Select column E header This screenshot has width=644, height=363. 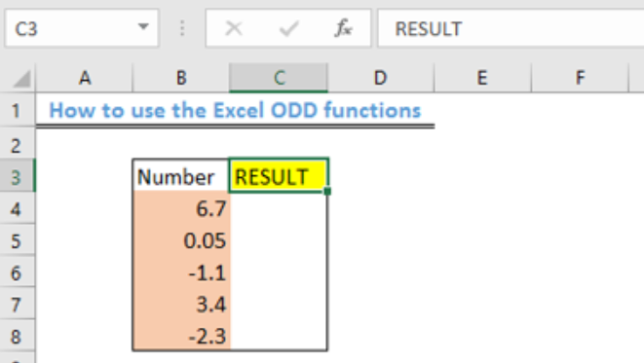tap(482, 78)
